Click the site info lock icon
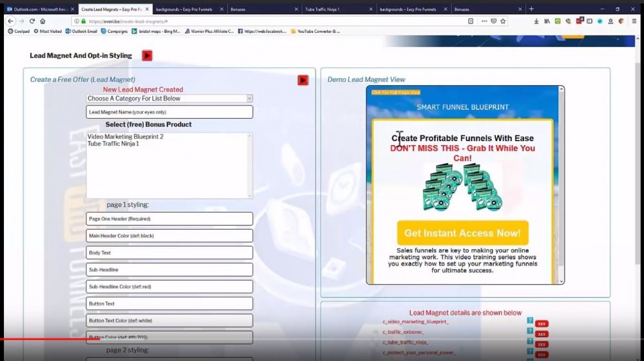The width and height of the screenshot is (644, 361). pyautogui.click(x=83, y=21)
